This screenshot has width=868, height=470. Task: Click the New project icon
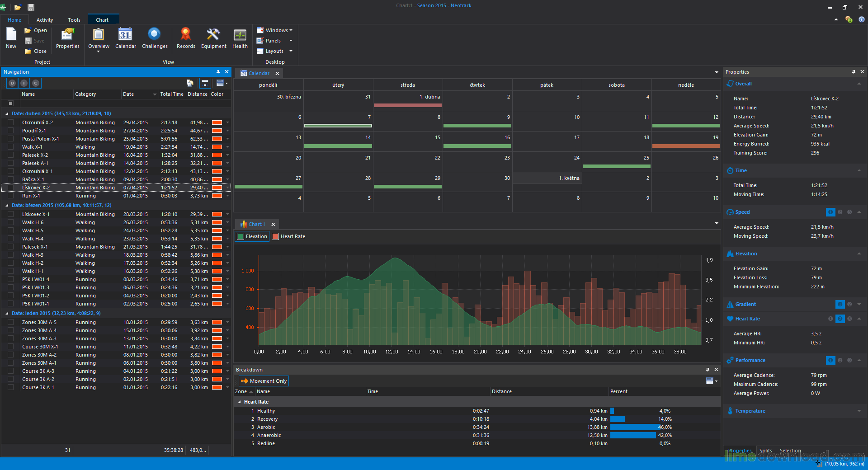11,38
